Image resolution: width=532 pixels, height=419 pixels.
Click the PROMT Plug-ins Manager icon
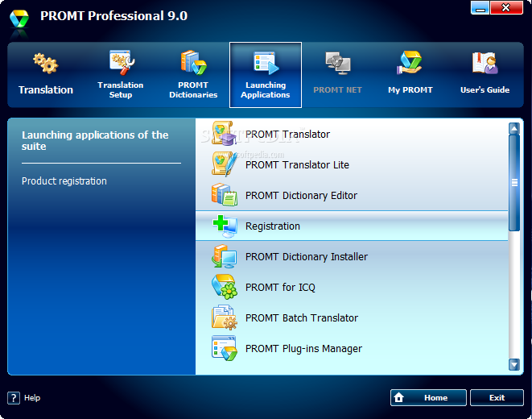tap(225, 348)
